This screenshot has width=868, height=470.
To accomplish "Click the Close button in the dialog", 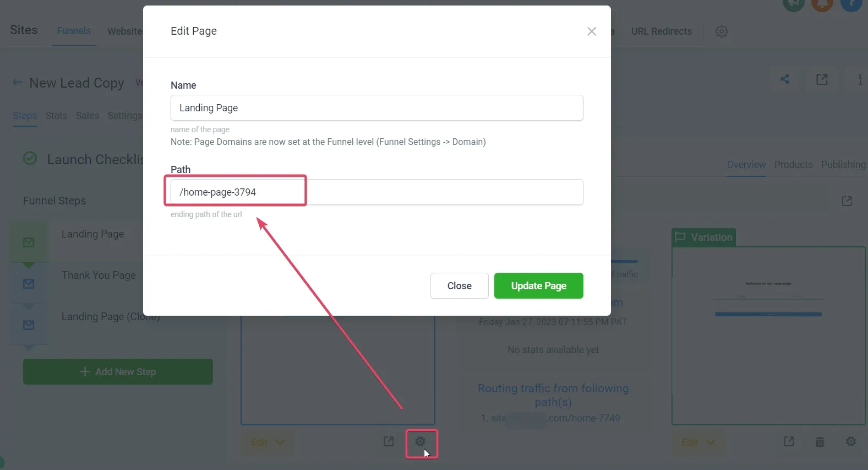I will [460, 286].
